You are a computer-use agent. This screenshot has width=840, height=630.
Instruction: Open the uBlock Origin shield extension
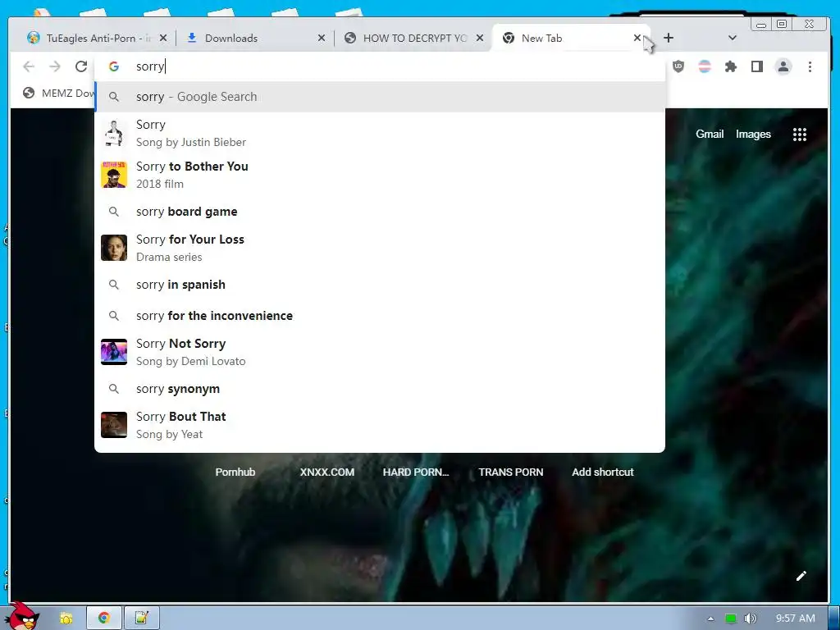coord(678,66)
